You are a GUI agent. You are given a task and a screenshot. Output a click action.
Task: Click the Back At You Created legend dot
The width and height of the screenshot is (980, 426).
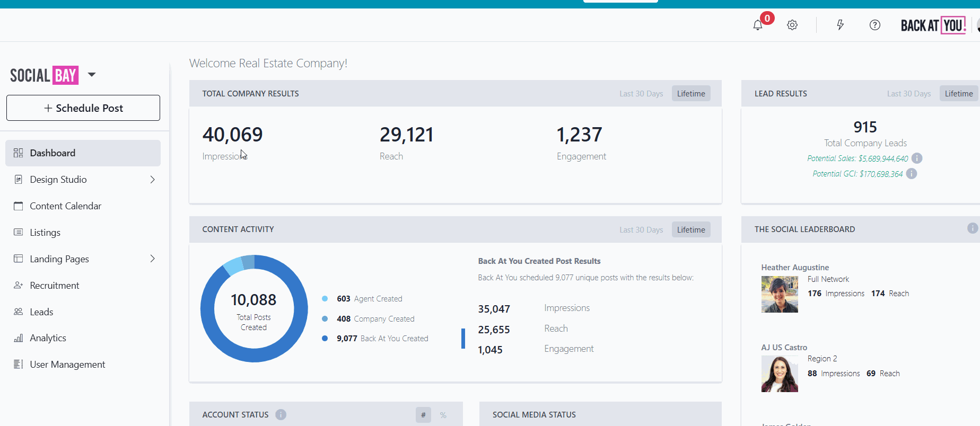pos(325,339)
